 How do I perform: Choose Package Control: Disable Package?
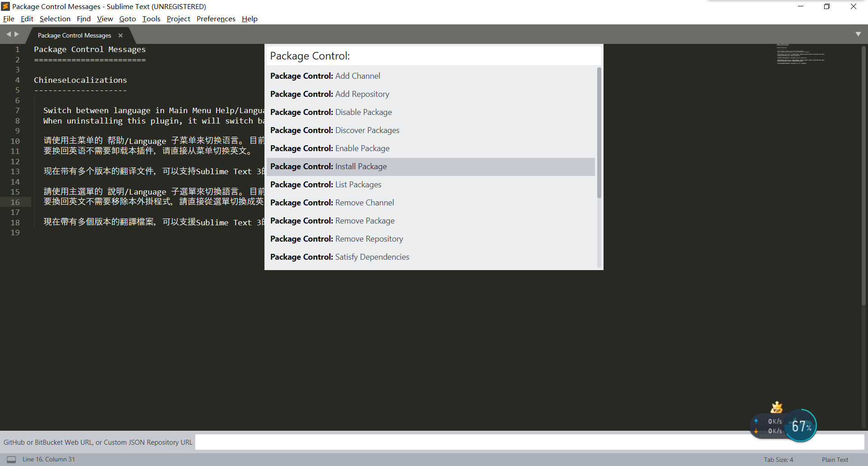coord(431,112)
